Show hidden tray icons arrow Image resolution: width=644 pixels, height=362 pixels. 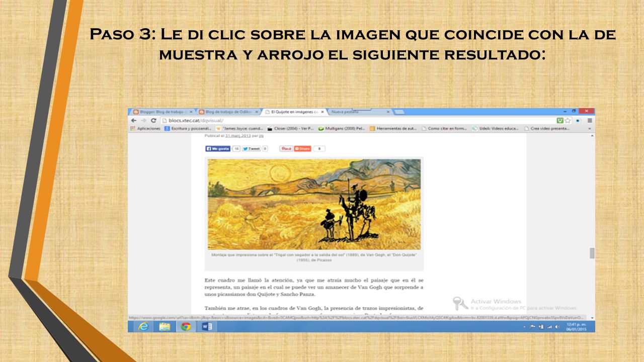tap(525, 327)
